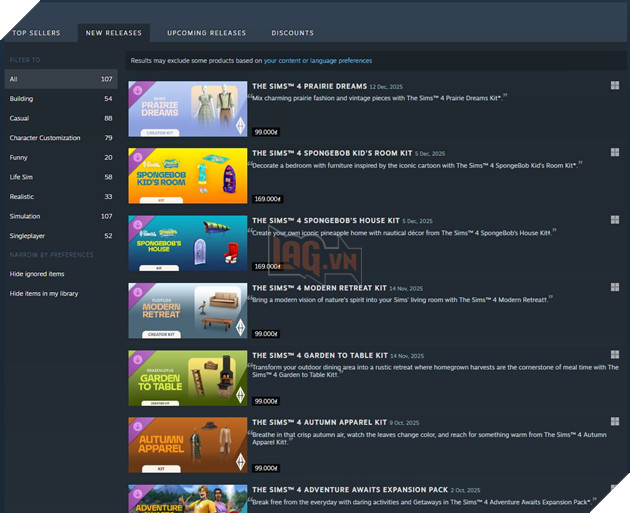Filter results by Building tag

coord(21,99)
